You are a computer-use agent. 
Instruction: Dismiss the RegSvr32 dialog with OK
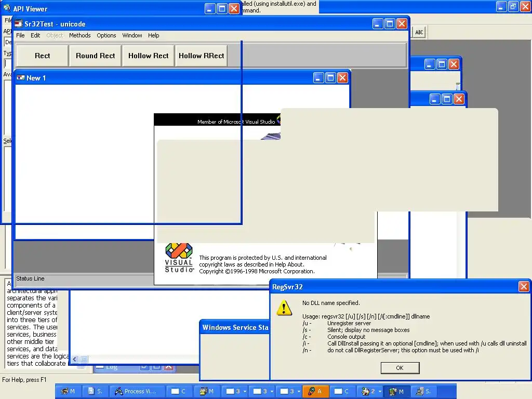tap(400, 368)
